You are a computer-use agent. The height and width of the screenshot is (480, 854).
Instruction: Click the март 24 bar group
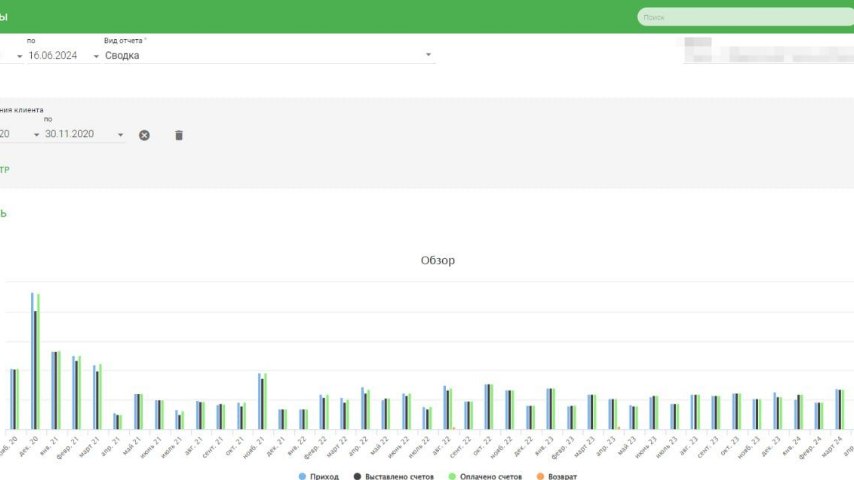[x=840, y=409]
